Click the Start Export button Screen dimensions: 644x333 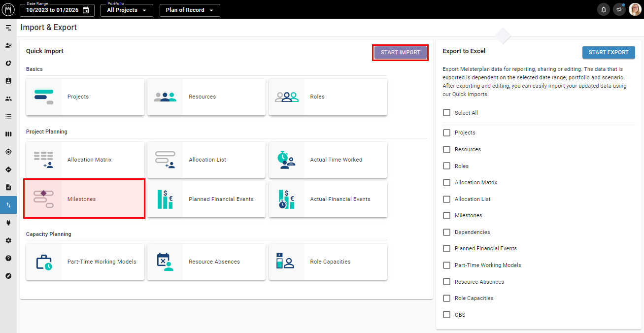tap(609, 53)
